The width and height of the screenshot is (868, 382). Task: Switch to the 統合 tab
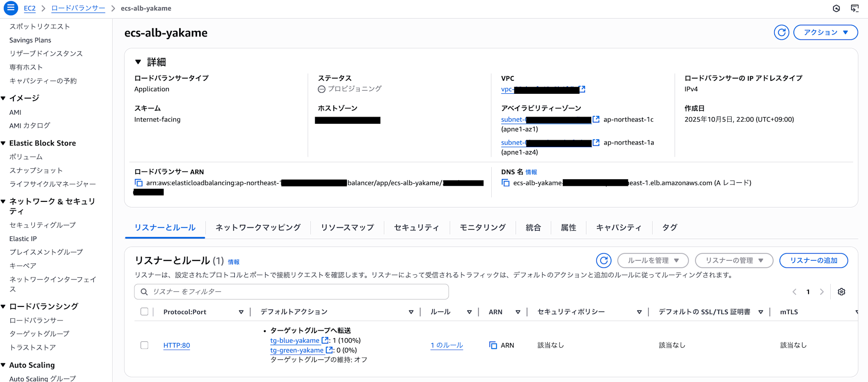point(533,227)
